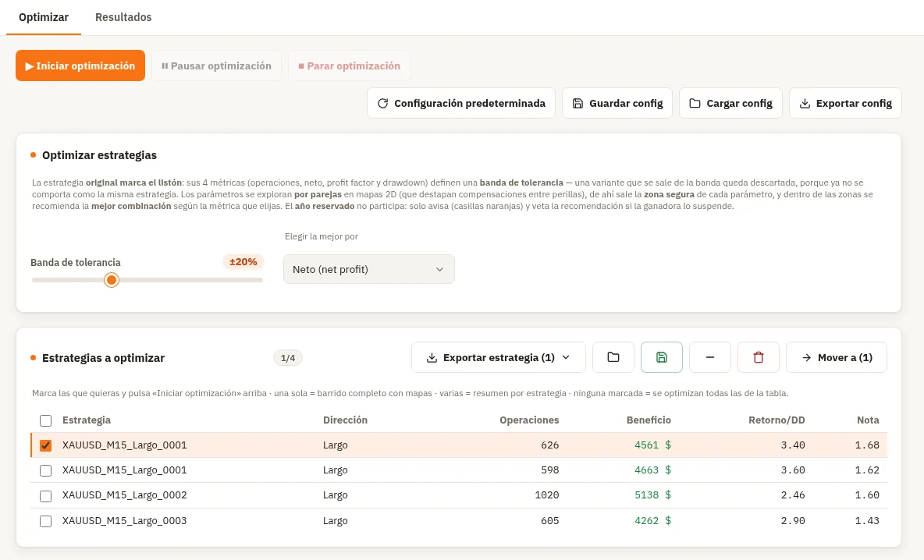This screenshot has width=924, height=560.
Task: Expand Exportar estrategia (1) dropdown
Action: [x=499, y=357]
